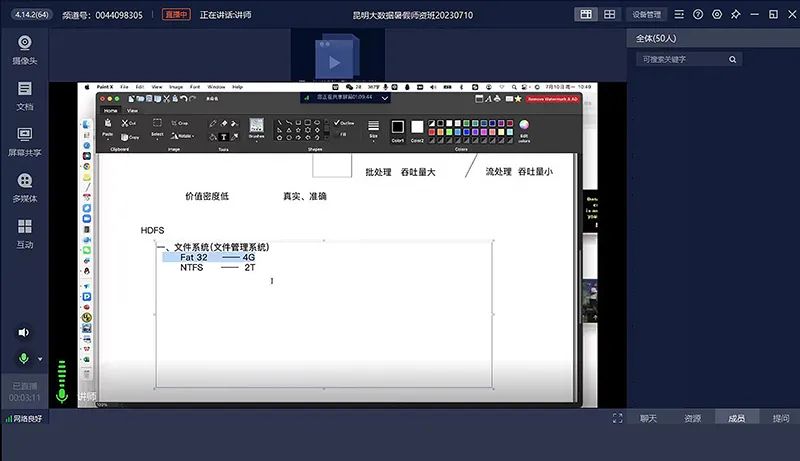Viewport: 800px width, 461px height.
Task: Select the Text tool
Action: [223, 137]
